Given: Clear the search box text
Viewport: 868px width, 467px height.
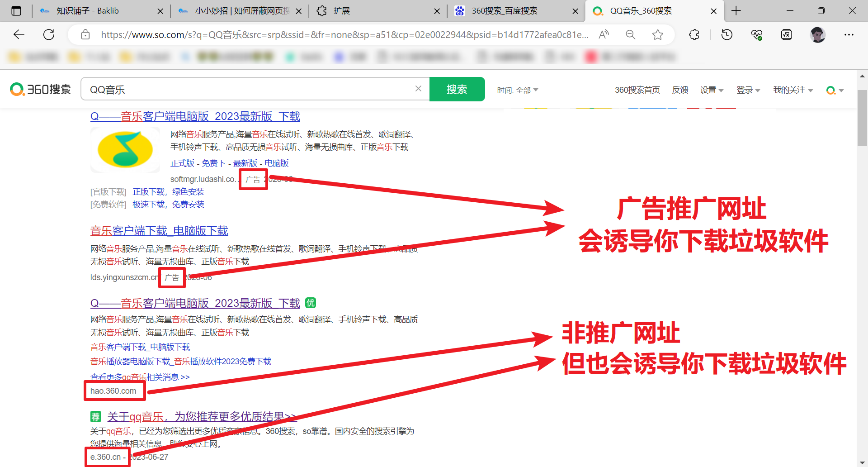Looking at the screenshot, I should pyautogui.click(x=419, y=89).
